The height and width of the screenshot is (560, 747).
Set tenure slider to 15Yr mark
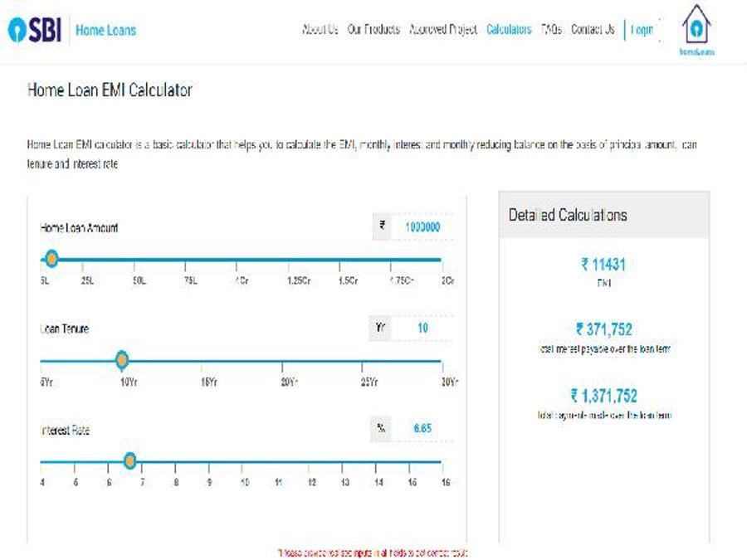pyautogui.click(x=202, y=361)
